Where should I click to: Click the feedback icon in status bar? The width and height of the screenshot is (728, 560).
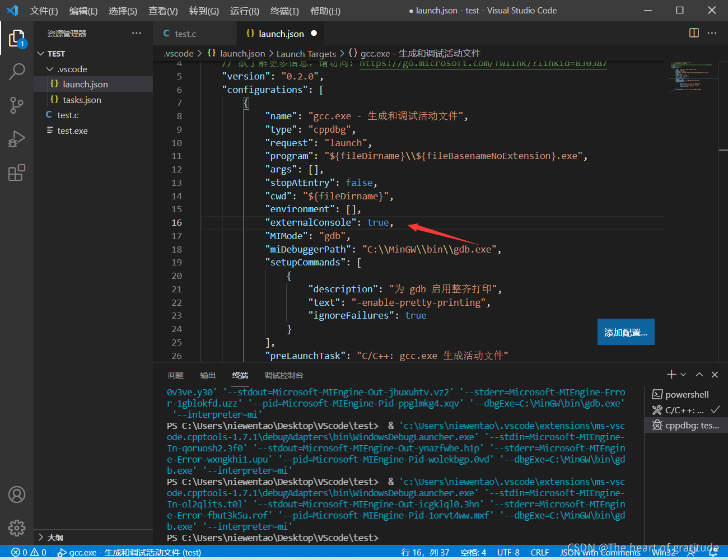[x=692, y=552]
